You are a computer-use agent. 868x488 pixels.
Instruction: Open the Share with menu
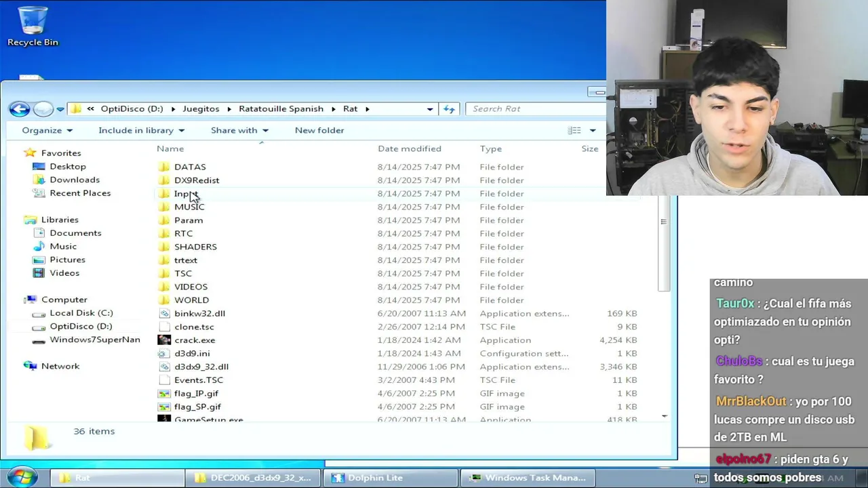(239, 130)
